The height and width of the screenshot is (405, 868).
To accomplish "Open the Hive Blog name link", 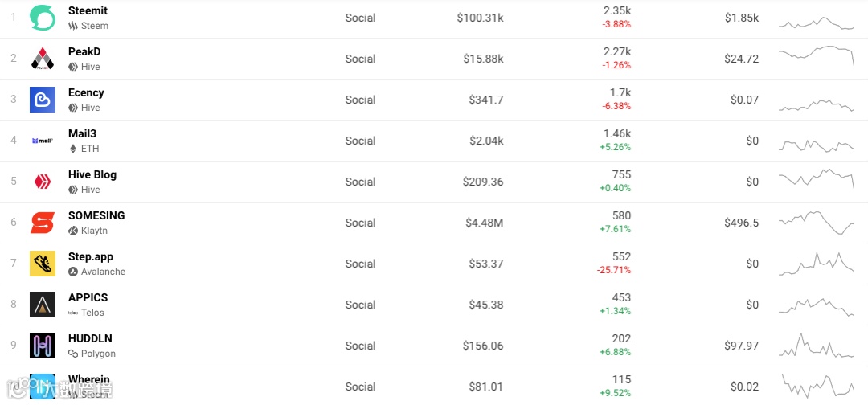I will (x=92, y=174).
